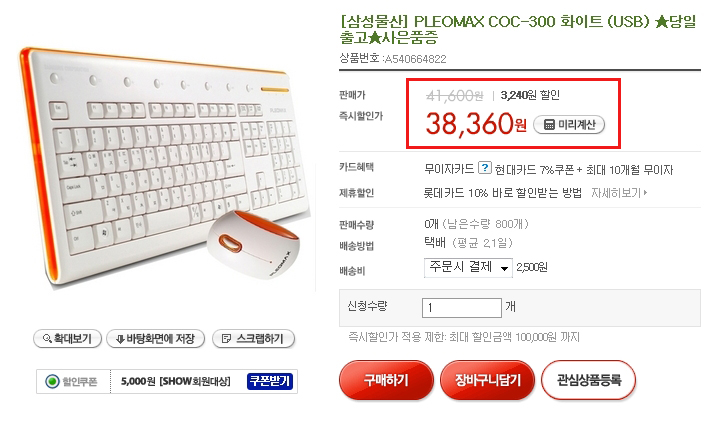Click the 롯데카드 10% 바로 할인받는 방법 text
The image size is (715, 423).
503,193
